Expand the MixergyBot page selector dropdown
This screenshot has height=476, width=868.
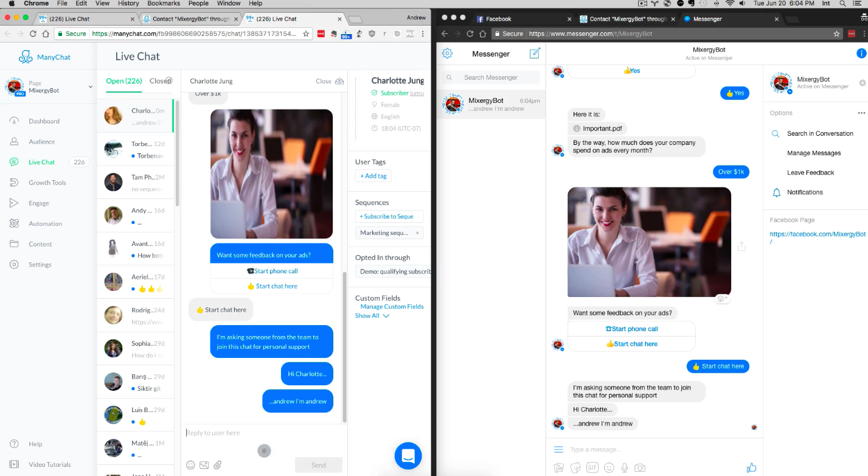click(x=91, y=86)
